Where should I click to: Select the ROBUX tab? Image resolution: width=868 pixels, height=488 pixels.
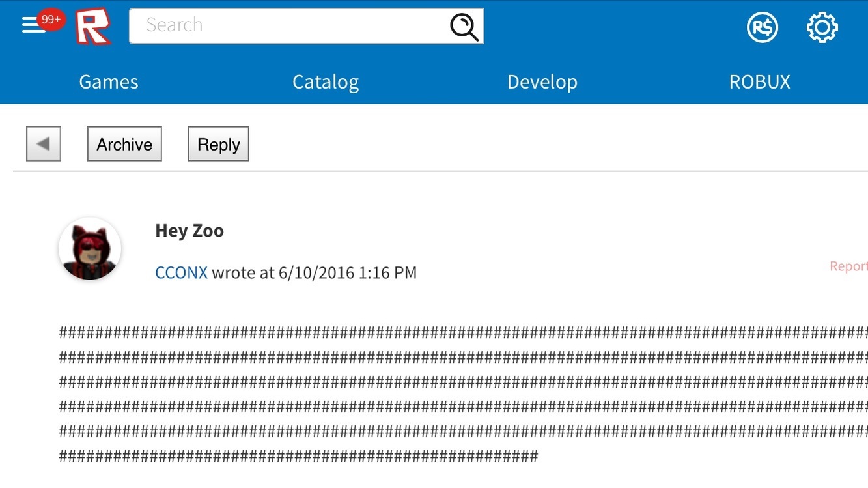tap(759, 82)
